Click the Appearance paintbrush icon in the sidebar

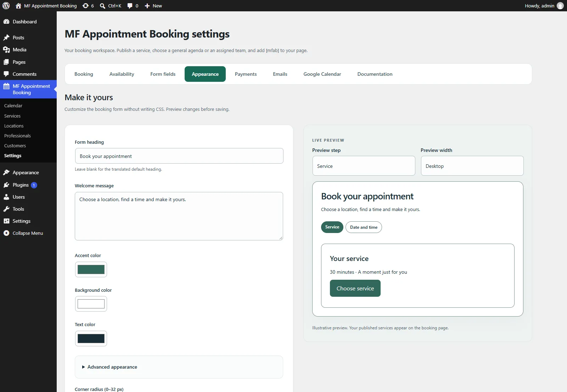click(x=6, y=172)
